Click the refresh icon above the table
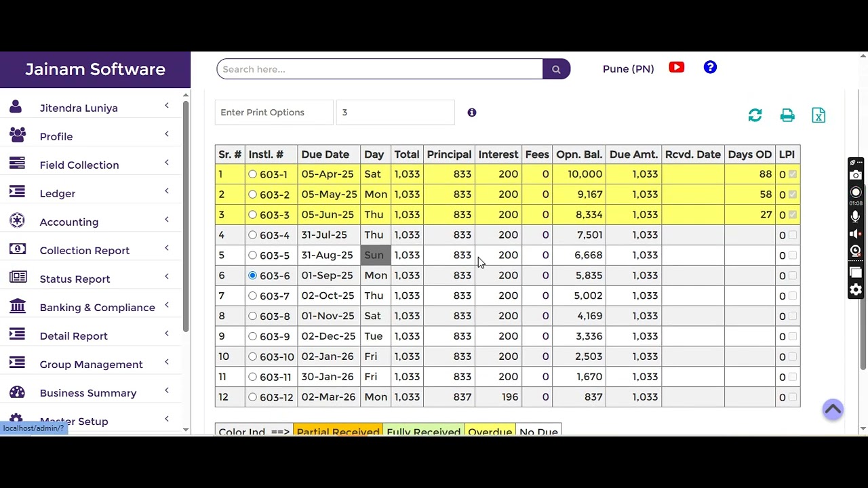868x488 pixels. (x=755, y=115)
